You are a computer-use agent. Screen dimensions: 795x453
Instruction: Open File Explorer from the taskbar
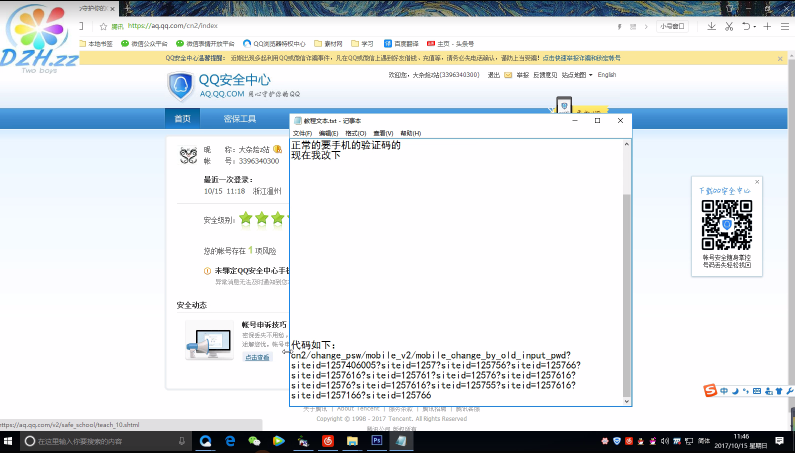(x=352, y=441)
